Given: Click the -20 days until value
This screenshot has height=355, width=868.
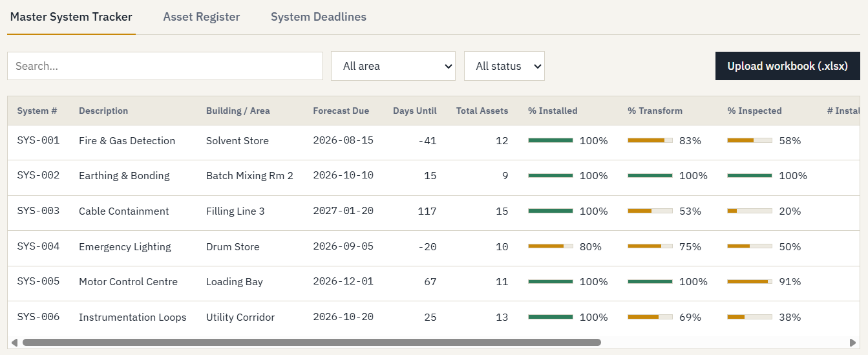Looking at the screenshot, I should (427, 246).
